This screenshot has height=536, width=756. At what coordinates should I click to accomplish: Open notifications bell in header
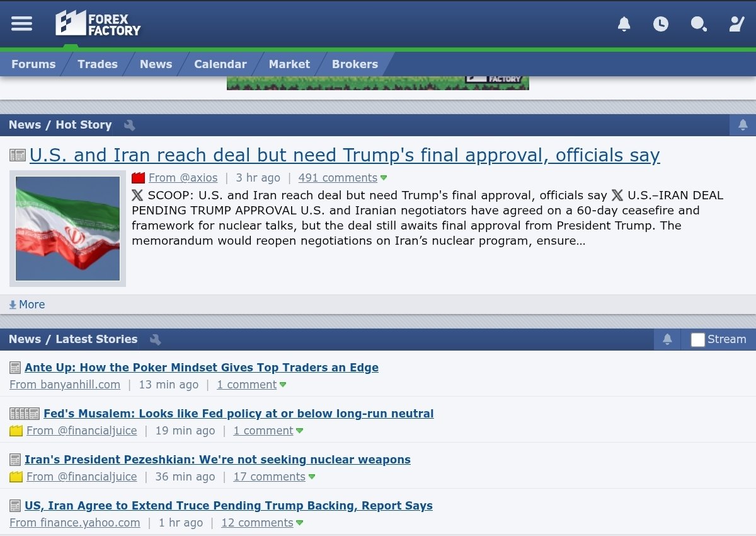point(624,24)
